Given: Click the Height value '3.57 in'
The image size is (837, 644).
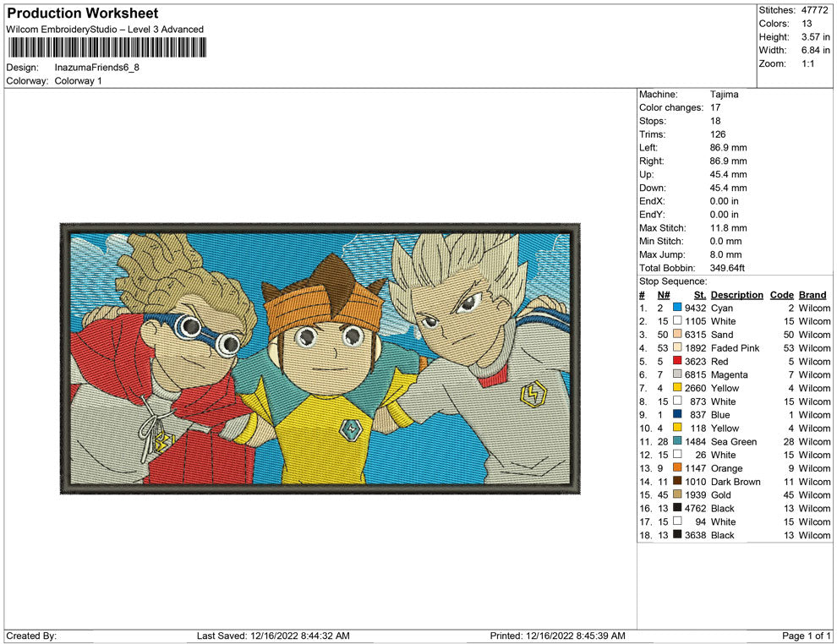Looking at the screenshot, I should point(815,37).
